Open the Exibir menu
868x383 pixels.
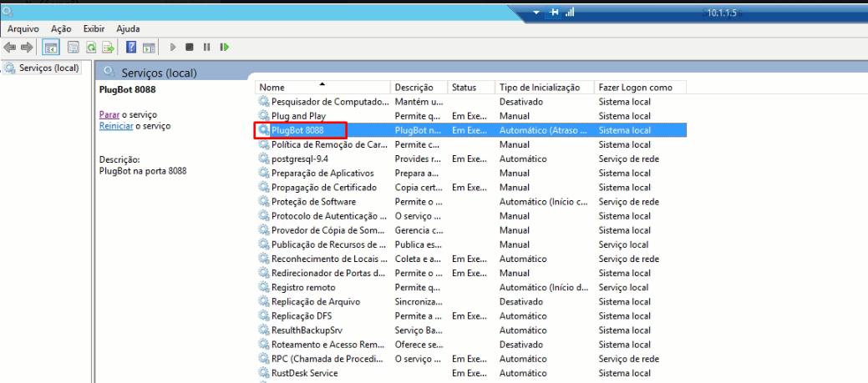click(94, 28)
